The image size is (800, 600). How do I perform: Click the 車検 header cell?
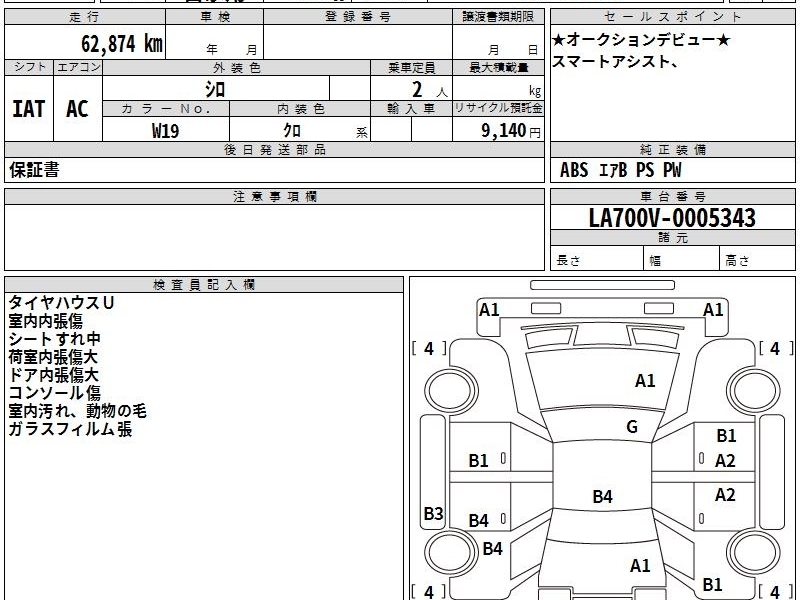(x=215, y=17)
